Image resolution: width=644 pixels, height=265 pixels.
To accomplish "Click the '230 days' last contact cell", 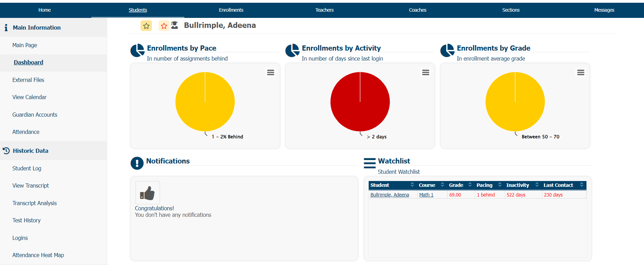I will click(x=564, y=195).
